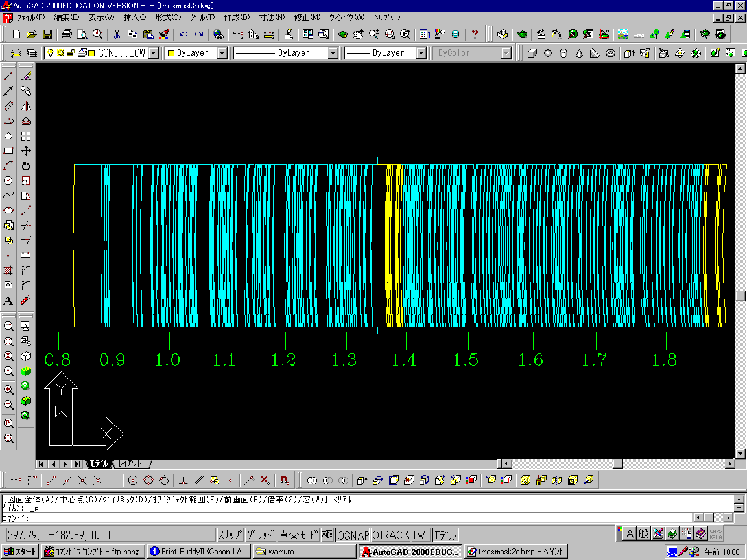Image resolution: width=747 pixels, height=560 pixels.
Task: Select the Move tool
Action: (26, 151)
